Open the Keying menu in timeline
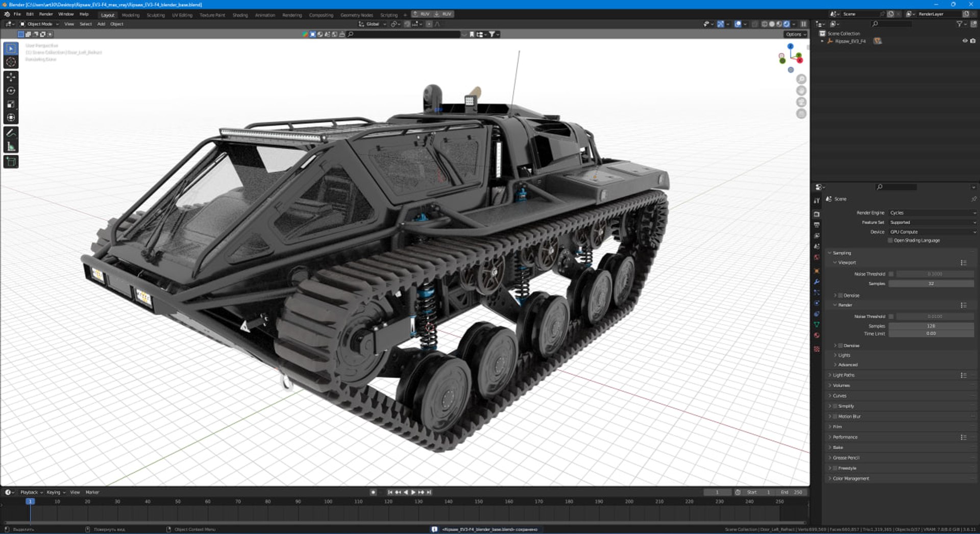The image size is (980, 534). tap(56, 493)
